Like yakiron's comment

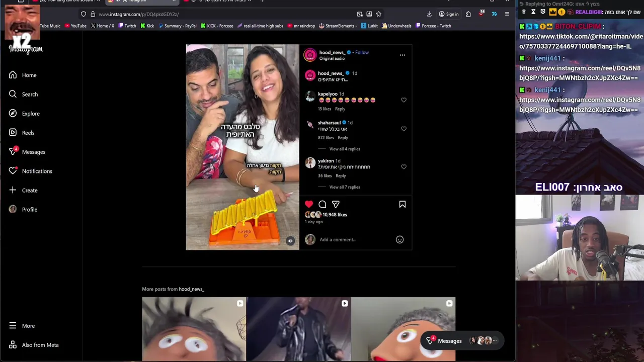(404, 167)
